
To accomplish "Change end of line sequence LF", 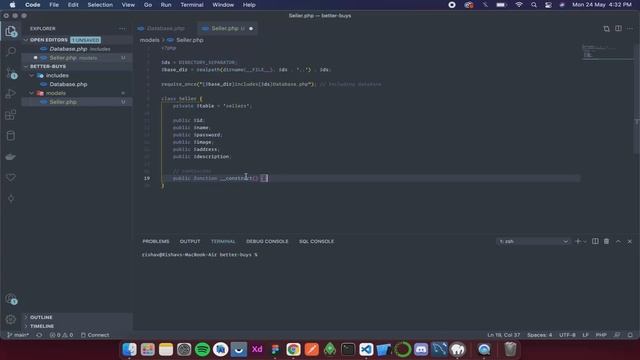I will (x=585, y=335).
